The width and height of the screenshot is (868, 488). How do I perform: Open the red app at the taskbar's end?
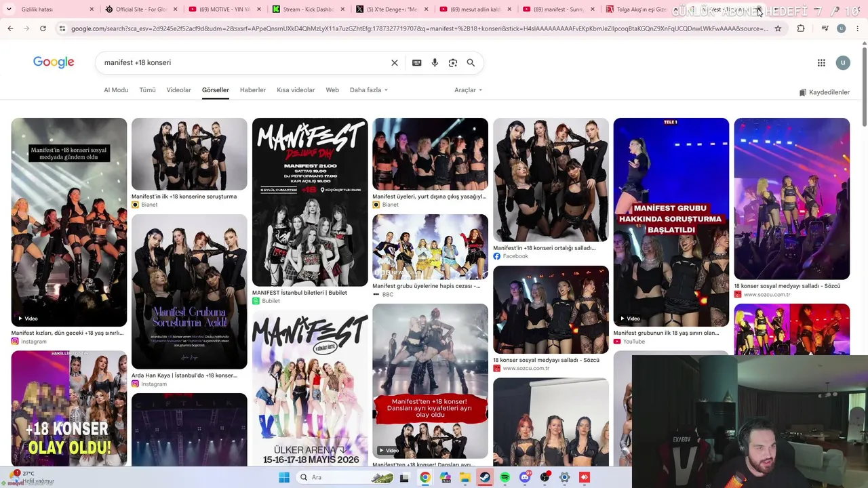[585, 477]
